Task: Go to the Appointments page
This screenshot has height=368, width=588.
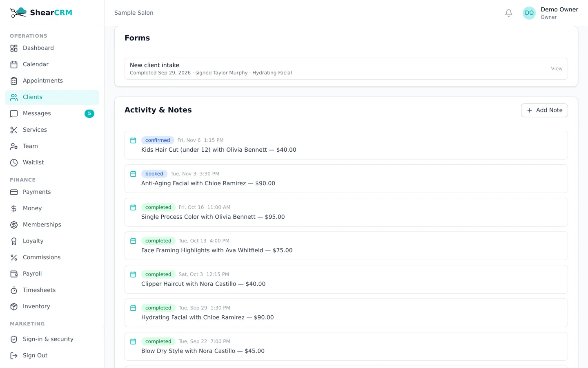Action: [x=52, y=81]
